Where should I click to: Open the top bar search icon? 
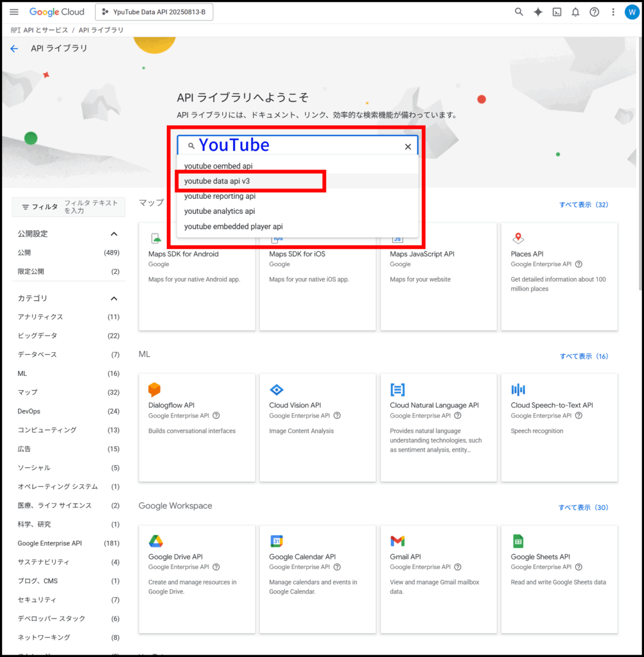click(x=519, y=12)
